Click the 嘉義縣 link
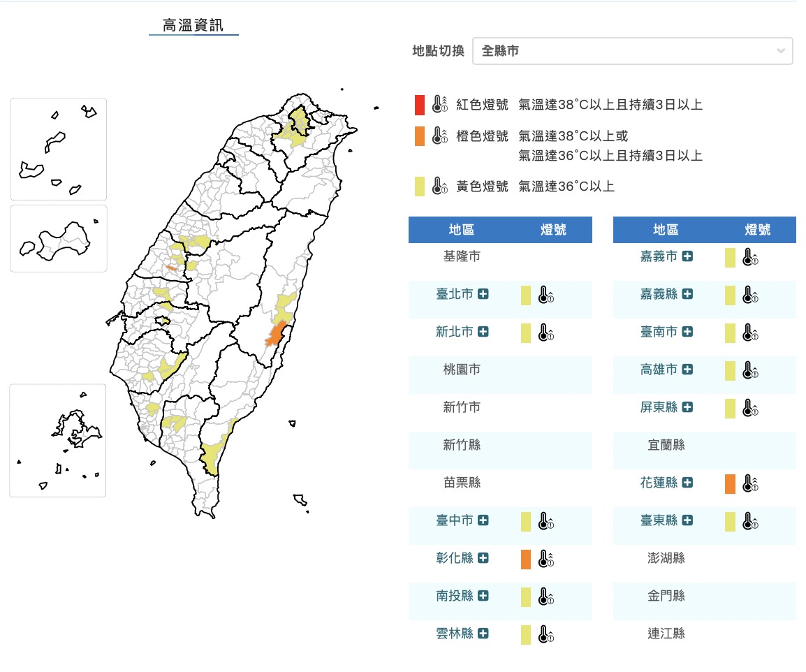The image size is (806, 672). pos(659,293)
